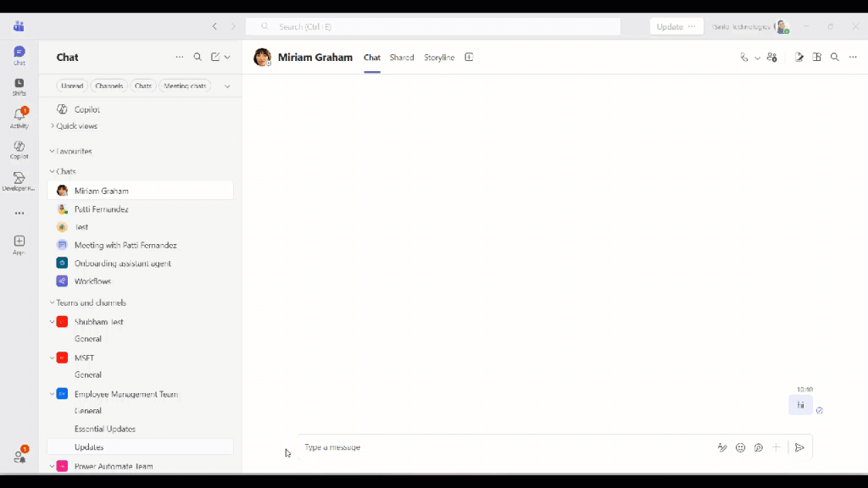Open the Shifts app
Image resolution: width=868 pixels, height=488 pixels.
[19, 87]
